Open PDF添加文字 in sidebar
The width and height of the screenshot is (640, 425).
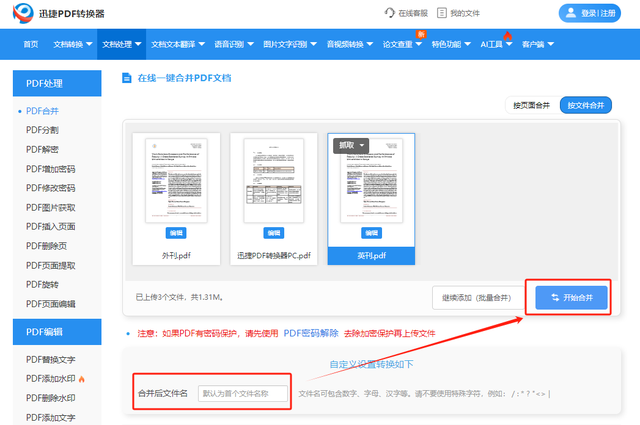pyautogui.click(x=51, y=418)
